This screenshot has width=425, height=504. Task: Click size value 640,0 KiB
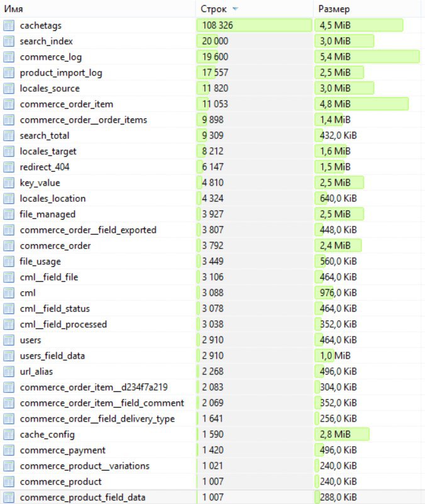[338, 199]
